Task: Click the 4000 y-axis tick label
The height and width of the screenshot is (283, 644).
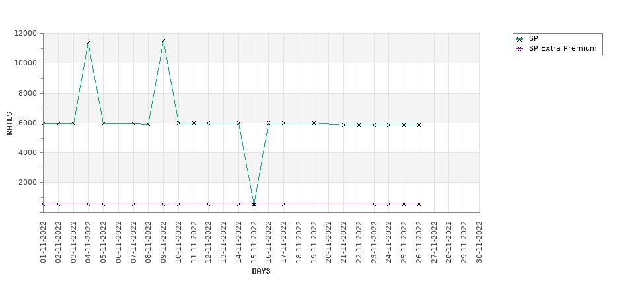Action: [x=28, y=152]
